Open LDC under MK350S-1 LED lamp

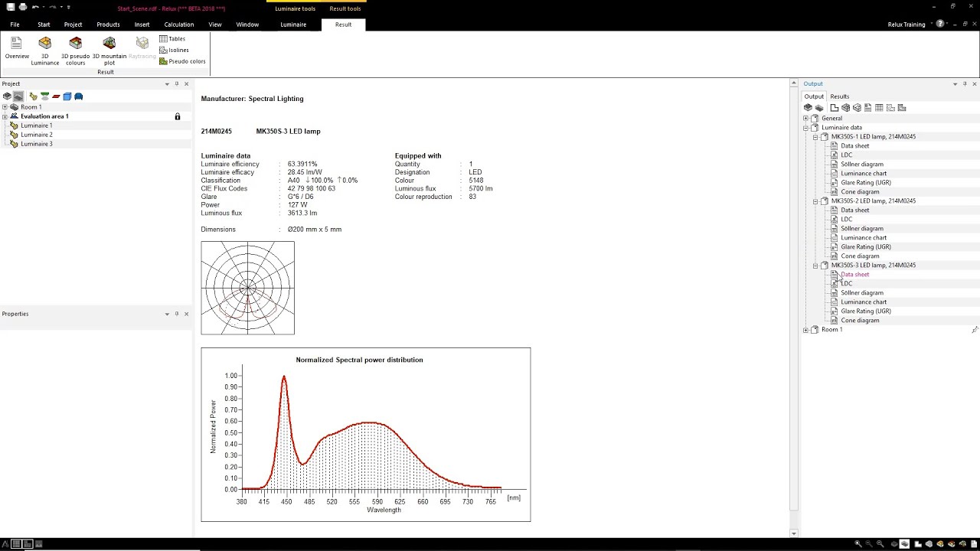point(847,155)
